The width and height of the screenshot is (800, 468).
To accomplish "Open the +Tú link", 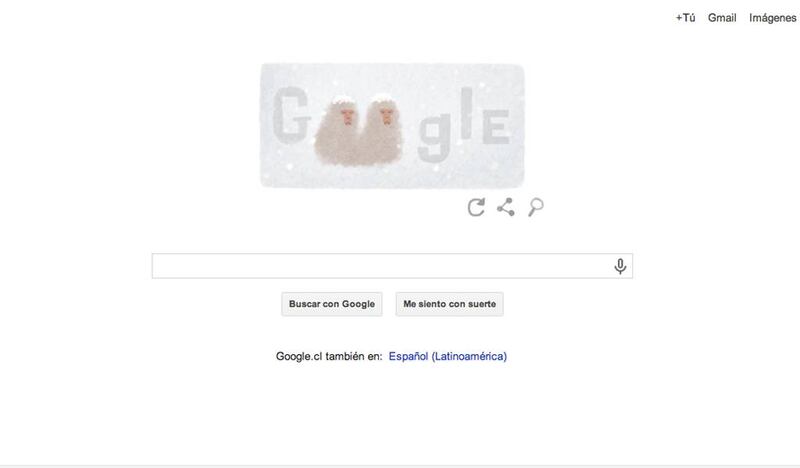I will click(685, 18).
